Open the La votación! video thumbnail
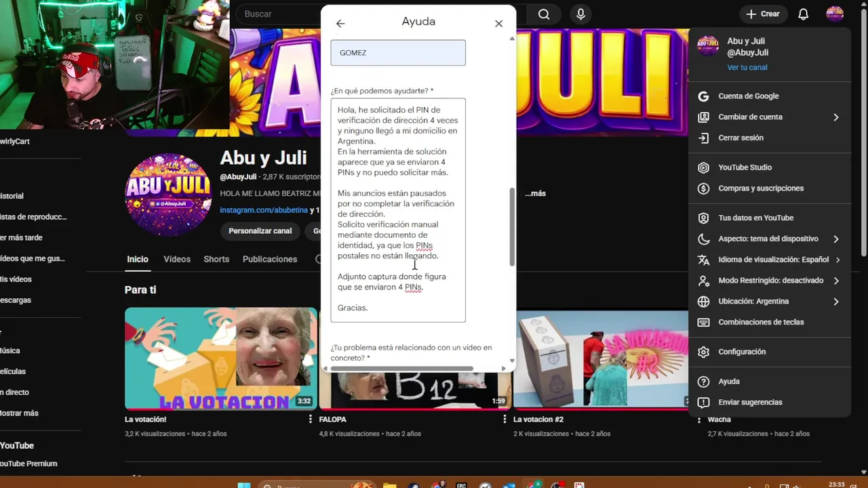The height and width of the screenshot is (488, 868). pos(221,359)
